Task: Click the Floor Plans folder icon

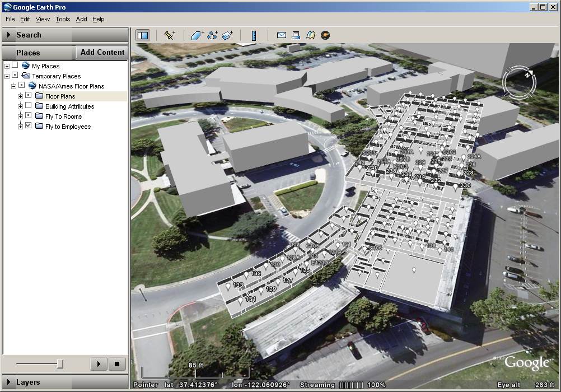Action: (39, 96)
